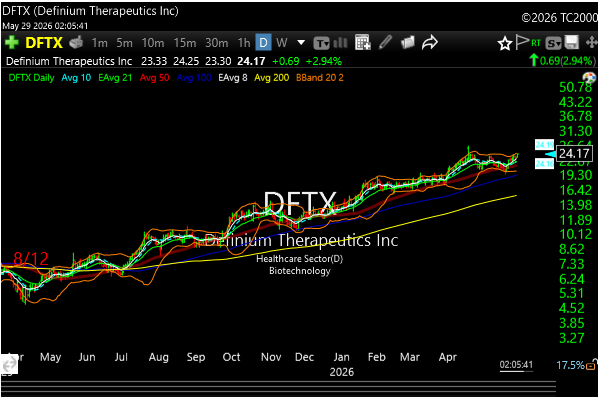
Task: Click the 02:05:41 time readout on axis
Action: point(516,365)
